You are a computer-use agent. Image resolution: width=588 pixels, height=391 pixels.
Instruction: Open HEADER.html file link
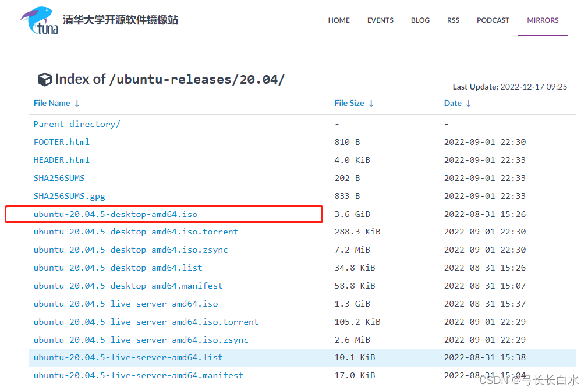pos(62,160)
